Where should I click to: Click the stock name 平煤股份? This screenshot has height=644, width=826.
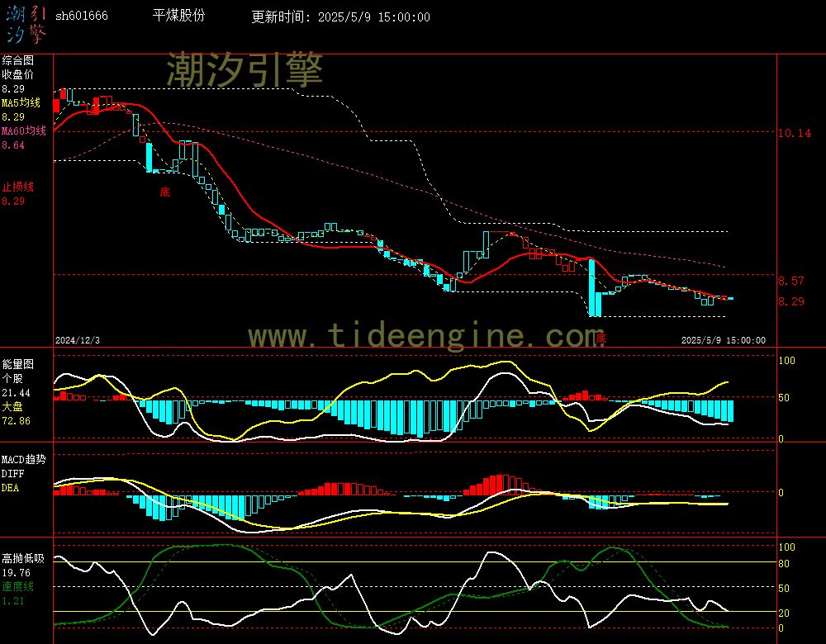tap(178, 15)
